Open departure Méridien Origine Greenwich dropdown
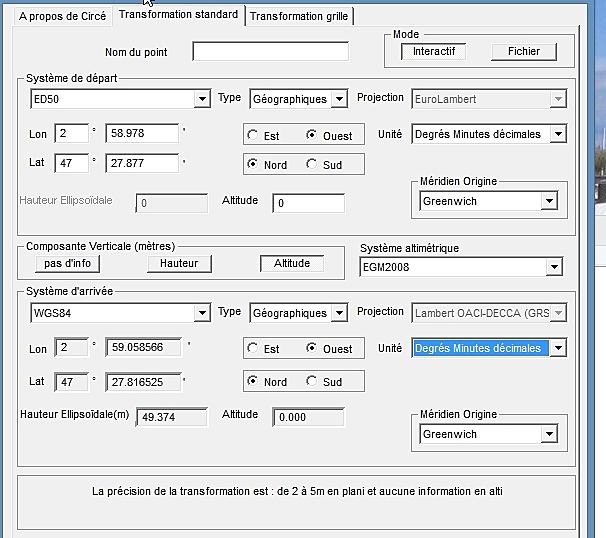This screenshot has height=538, width=606. (489, 201)
